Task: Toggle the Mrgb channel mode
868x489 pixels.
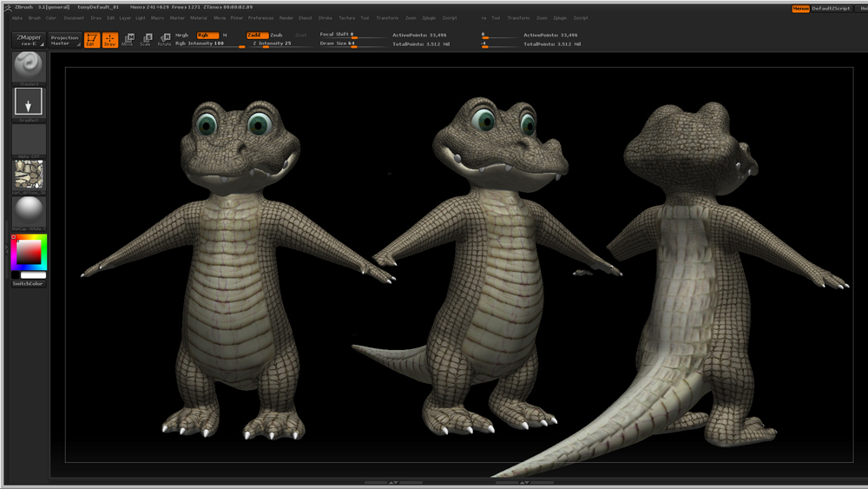Action: click(x=181, y=35)
